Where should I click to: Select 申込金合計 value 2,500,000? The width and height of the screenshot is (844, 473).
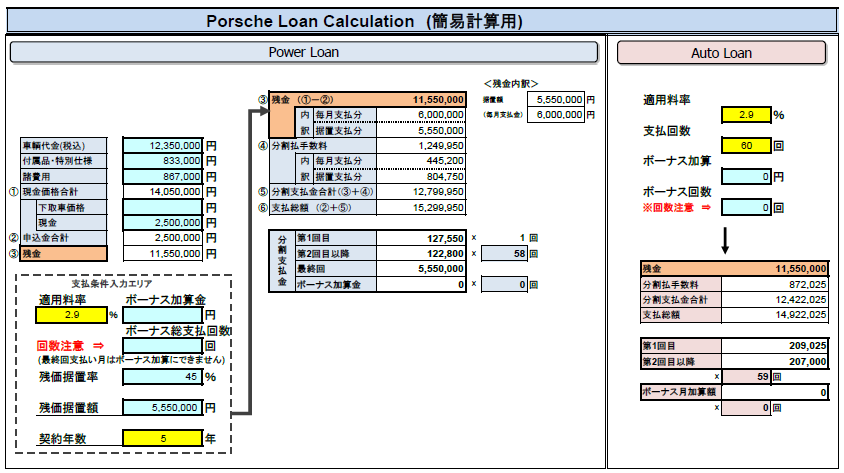pos(163,238)
